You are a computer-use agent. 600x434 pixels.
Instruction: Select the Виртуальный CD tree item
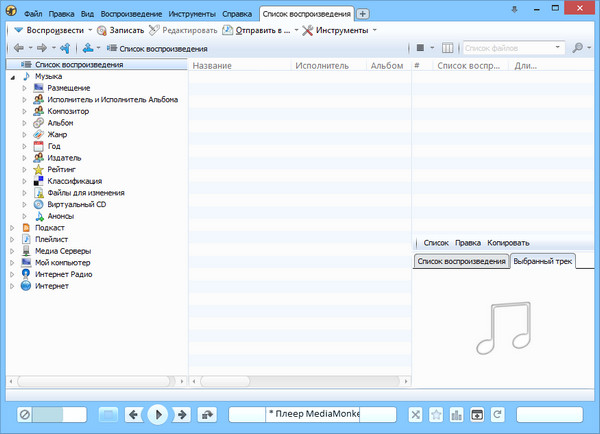(x=76, y=204)
